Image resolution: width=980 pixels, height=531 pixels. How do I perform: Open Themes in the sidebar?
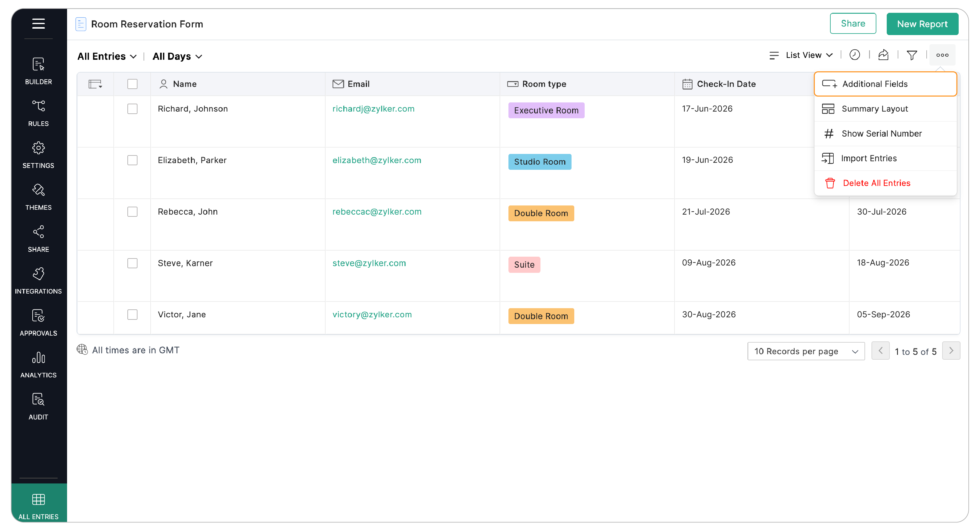click(x=38, y=197)
